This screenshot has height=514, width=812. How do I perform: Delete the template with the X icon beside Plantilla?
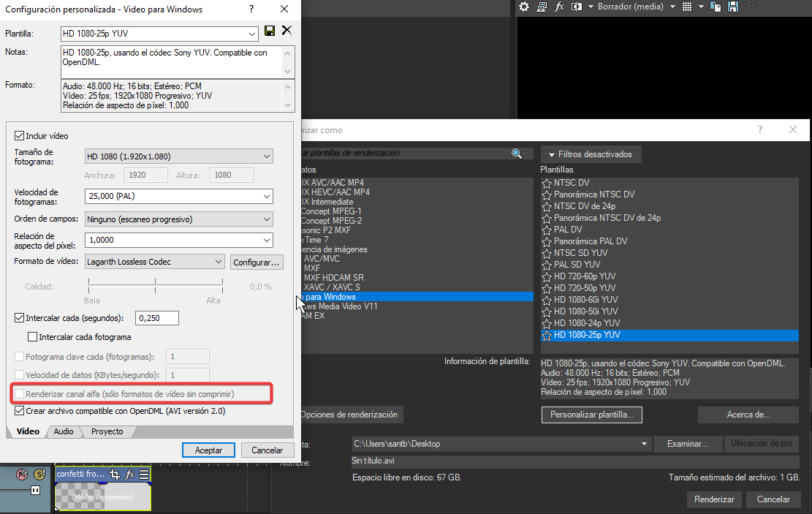point(287,31)
